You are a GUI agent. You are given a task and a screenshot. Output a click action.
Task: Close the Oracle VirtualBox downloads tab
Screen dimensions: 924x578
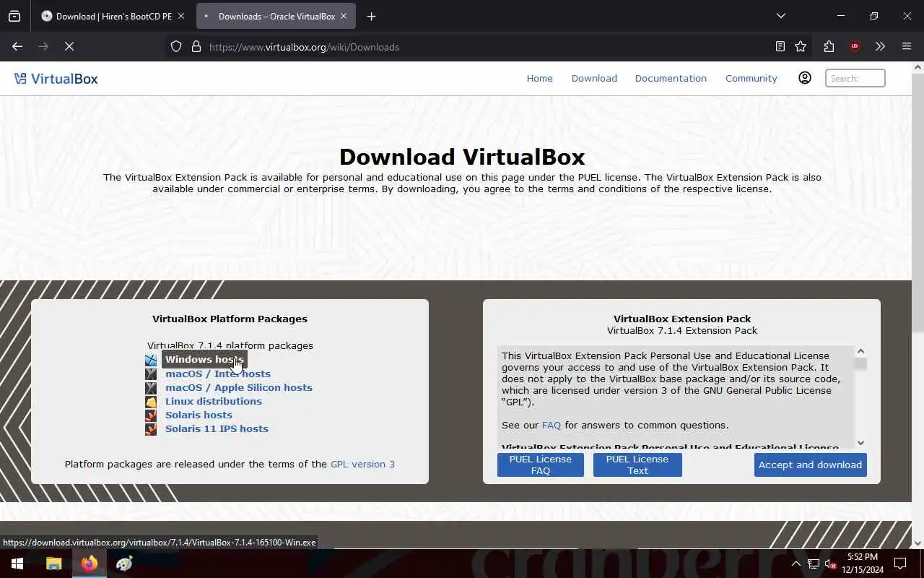[x=344, y=16]
